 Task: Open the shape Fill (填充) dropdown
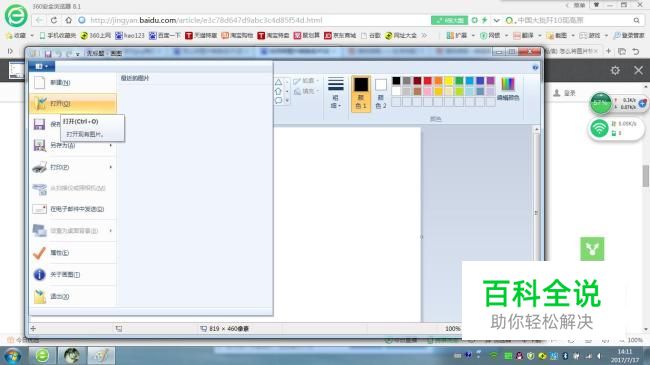(x=306, y=91)
